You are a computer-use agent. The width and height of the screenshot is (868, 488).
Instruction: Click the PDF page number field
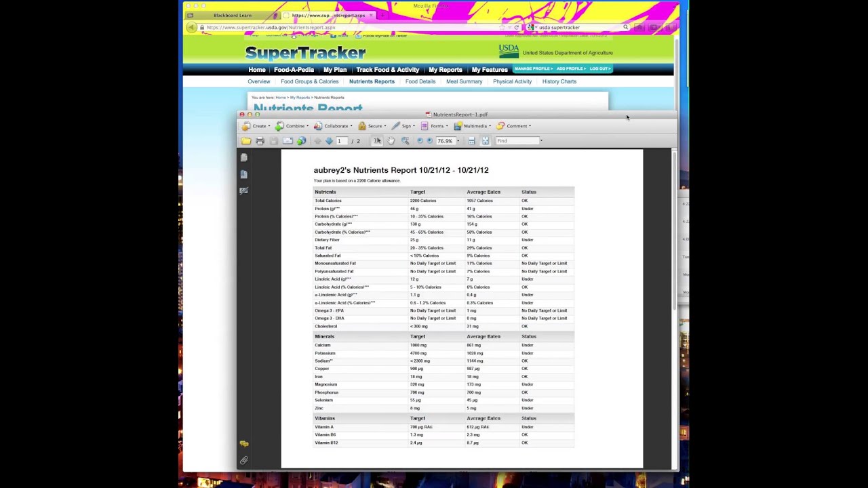pyautogui.click(x=342, y=141)
